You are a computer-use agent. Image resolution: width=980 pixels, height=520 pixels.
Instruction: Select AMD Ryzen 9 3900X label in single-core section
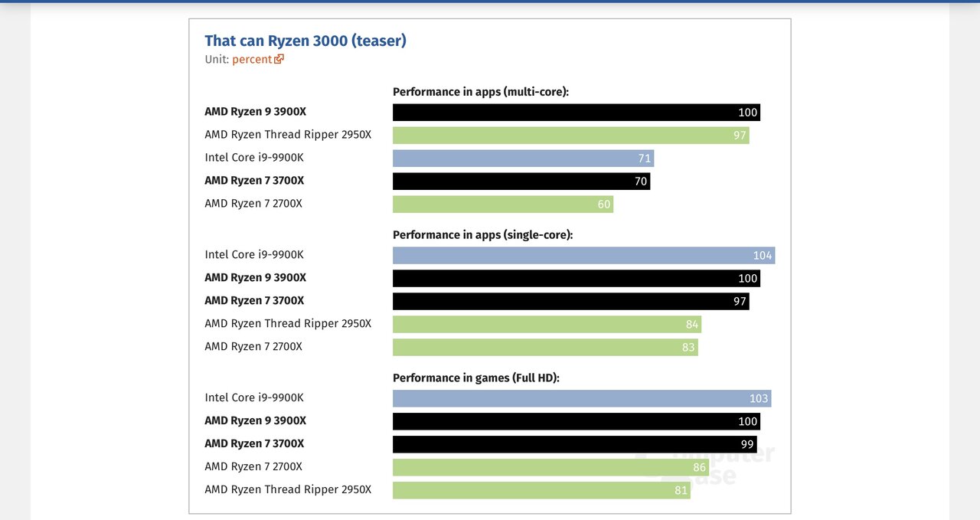click(x=255, y=278)
